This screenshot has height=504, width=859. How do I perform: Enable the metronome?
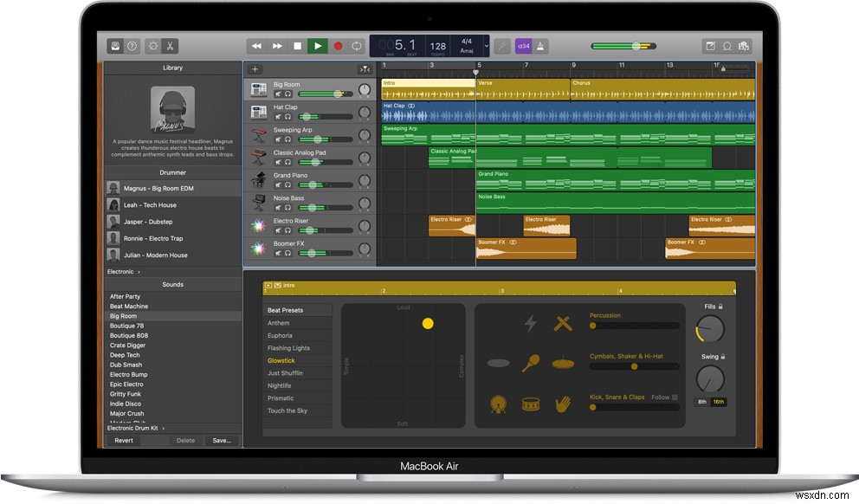[540, 45]
